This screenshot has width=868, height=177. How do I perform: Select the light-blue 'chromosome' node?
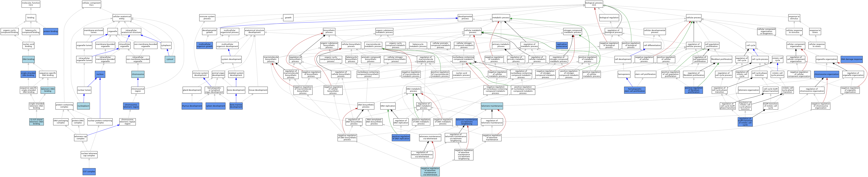coord(138,74)
